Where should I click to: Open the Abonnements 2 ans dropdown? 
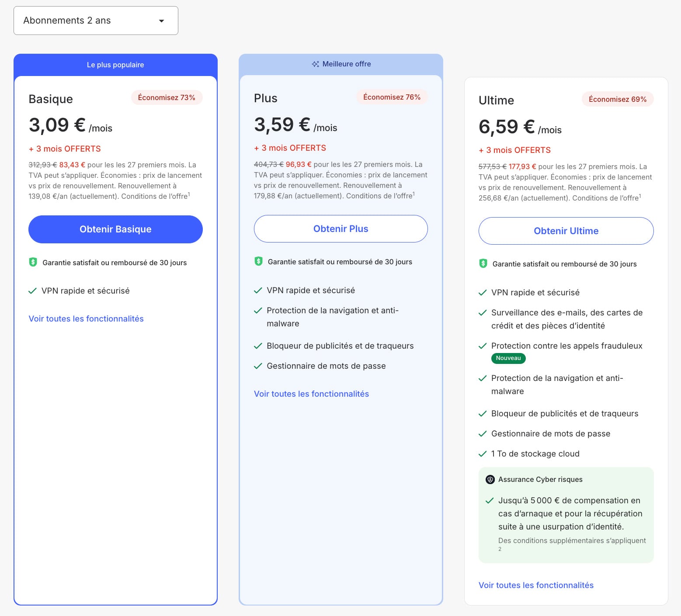95,20
